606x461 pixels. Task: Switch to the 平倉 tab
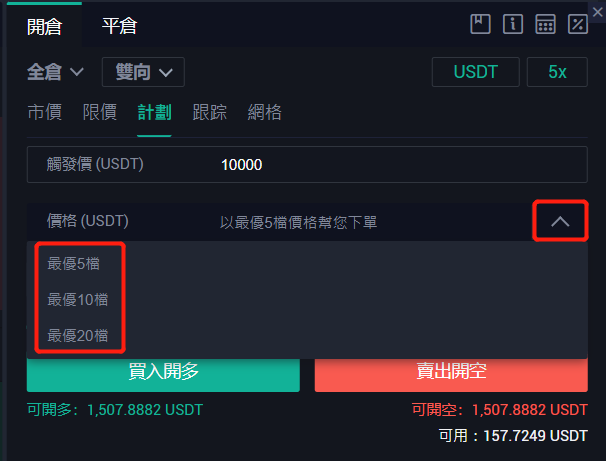[x=119, y=26]
